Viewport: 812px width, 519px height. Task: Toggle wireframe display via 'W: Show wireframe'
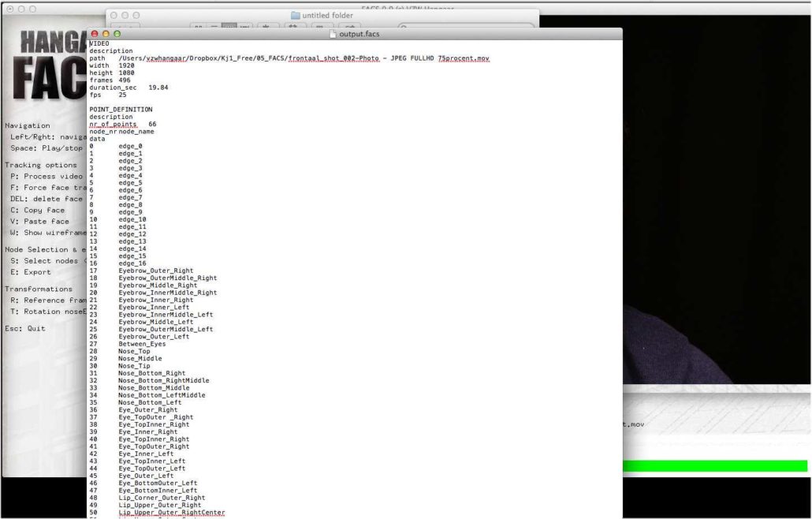coord(44,233)
